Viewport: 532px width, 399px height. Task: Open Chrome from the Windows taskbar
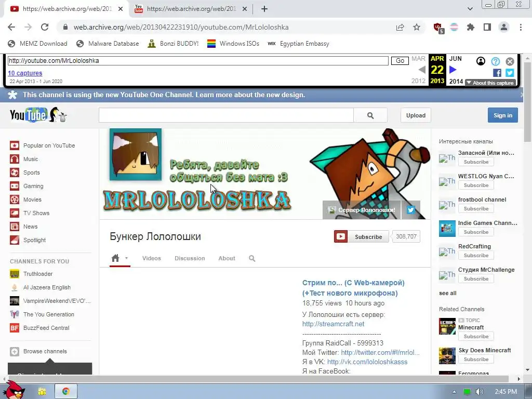[66, 391]
